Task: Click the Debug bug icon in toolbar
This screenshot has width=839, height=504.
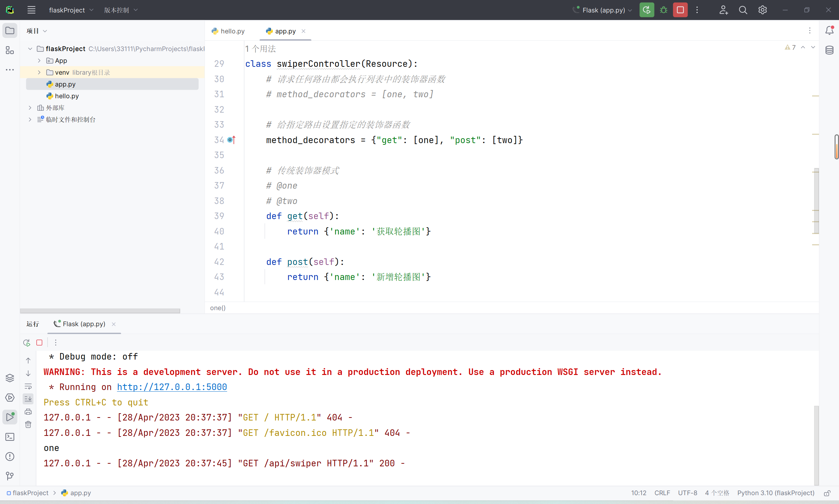Action: [663, 10]
